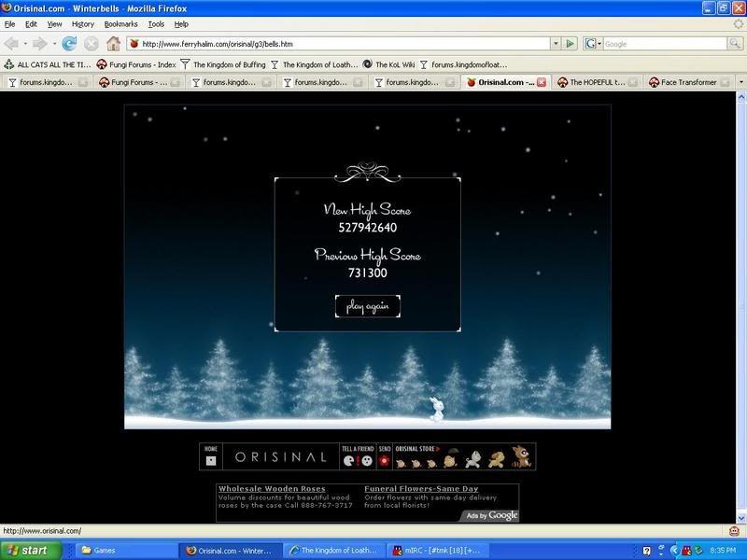Open the list-all-tabs dropdown arrow

coord(740,82)
